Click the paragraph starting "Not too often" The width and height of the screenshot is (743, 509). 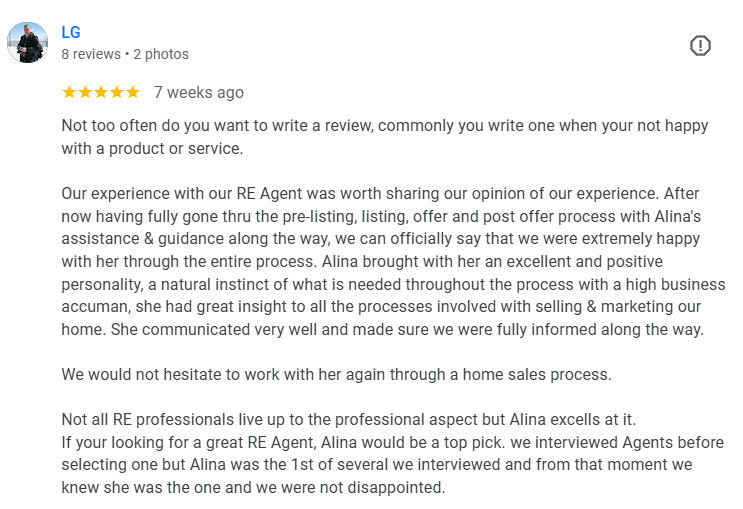pos(384,126)
